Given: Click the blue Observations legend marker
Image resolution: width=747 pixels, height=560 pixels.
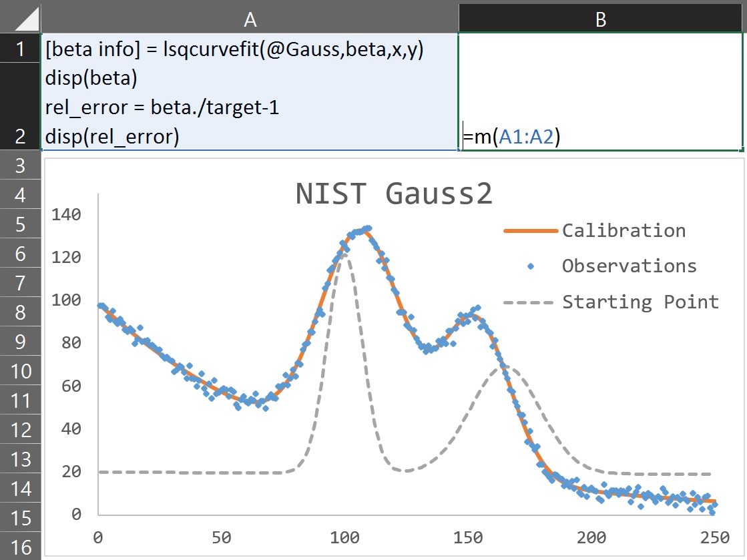Looking at the screenshot, I should pyautogui.click(x=530, y=266).
